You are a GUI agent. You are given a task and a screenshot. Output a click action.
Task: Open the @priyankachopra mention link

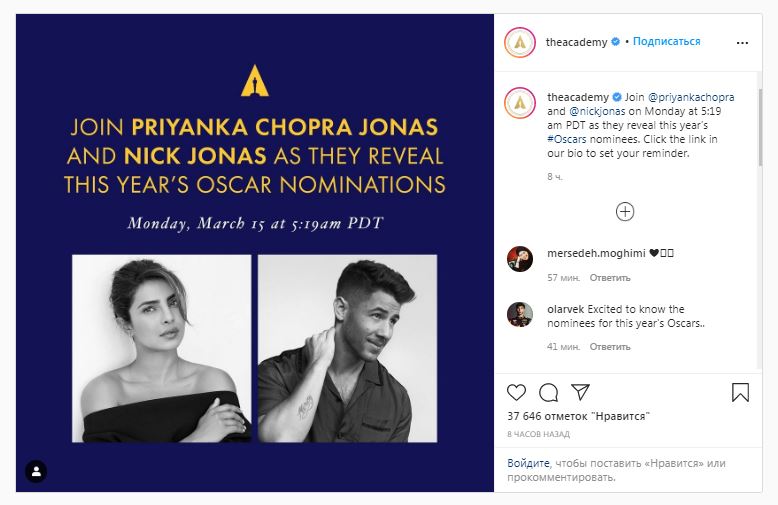click(693, 97)
